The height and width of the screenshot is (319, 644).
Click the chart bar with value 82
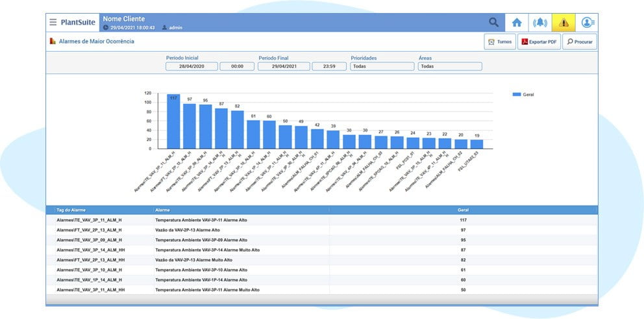[238, 130]
